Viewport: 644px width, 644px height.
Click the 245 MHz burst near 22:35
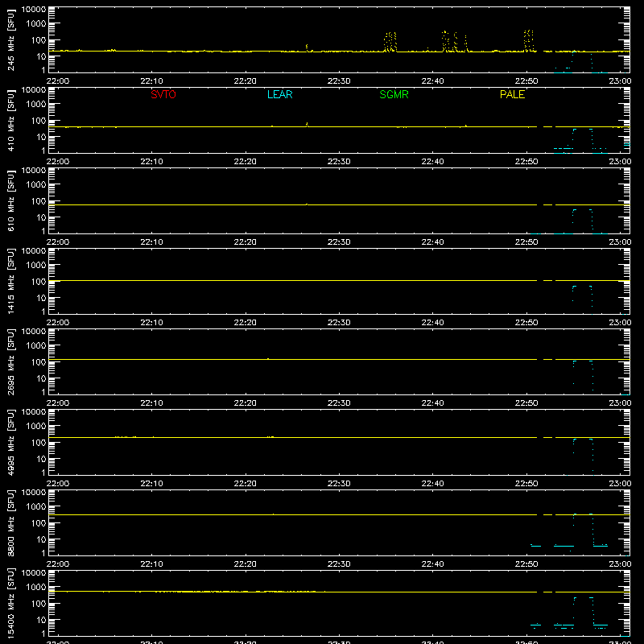coord(390,42)
